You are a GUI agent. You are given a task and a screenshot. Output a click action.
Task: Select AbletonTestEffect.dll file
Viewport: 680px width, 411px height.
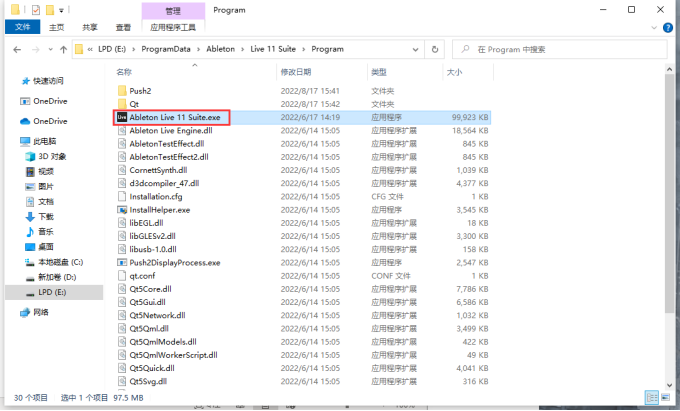[167, 144]
